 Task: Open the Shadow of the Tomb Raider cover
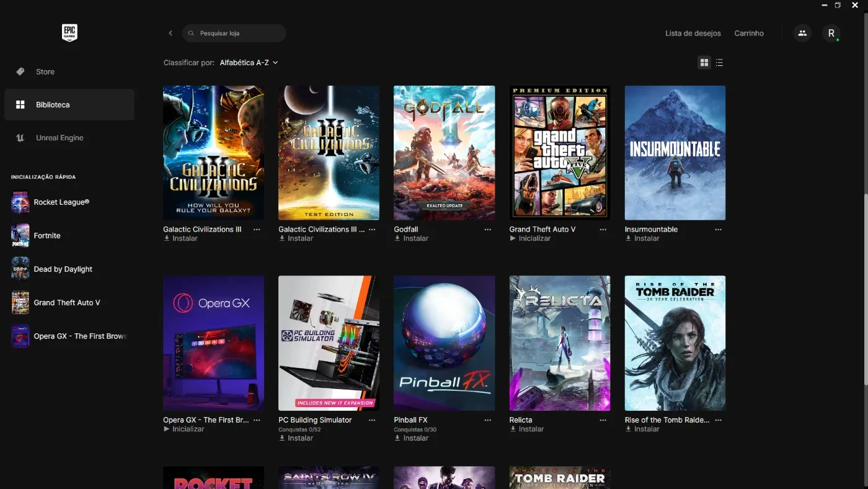(560, 478)
